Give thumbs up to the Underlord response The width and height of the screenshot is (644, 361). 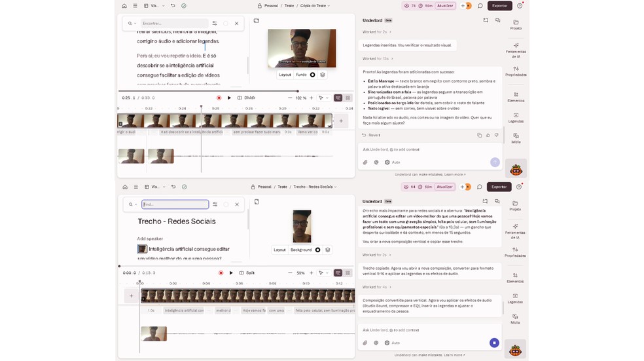pyautogui.click(x=488, y=135)
